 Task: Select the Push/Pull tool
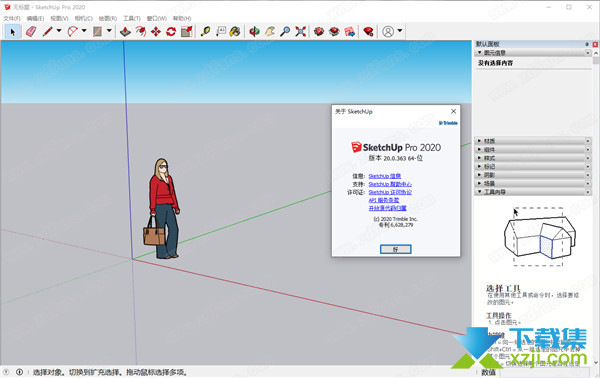(125, 31)
